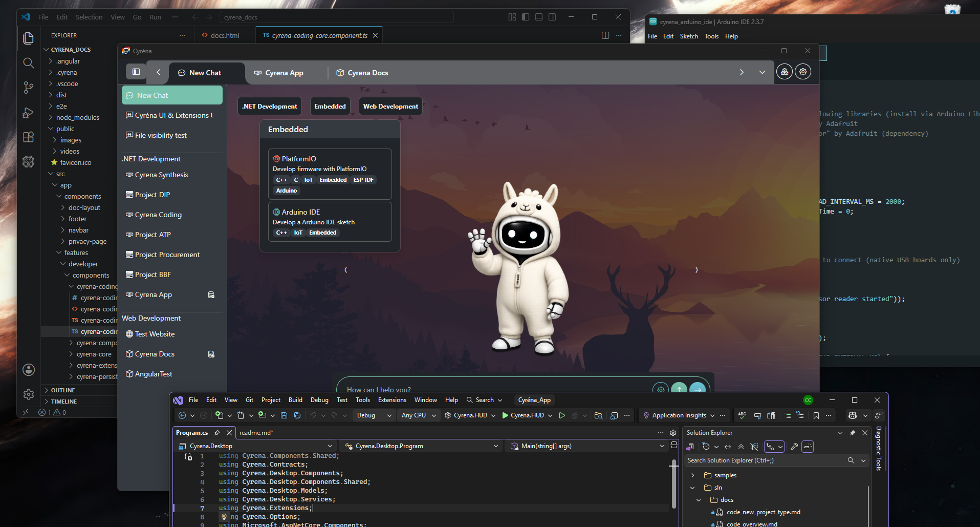The image size is (980, 527).
Task: Open the Manage gear in VS Code activity bar
Action: 29,394
